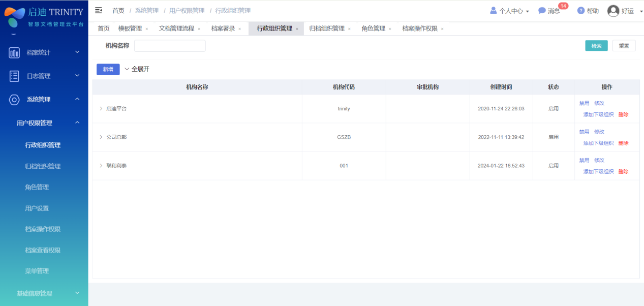Image resolution: width=644 pixels, height=306 pixels.
Task: Switch to the 首页 tab
Action: tap(104, 28)
